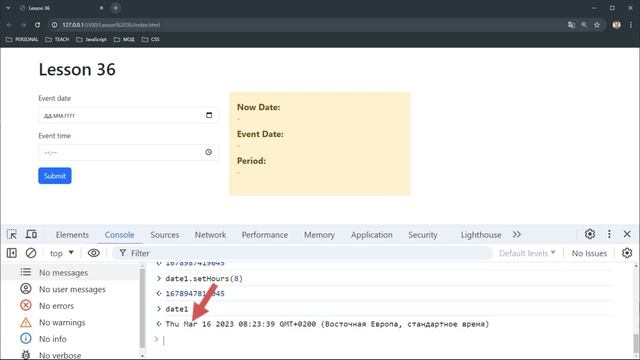View site information icon in address bar
This screenshot has height=360, width=640.
pos(54,25)
